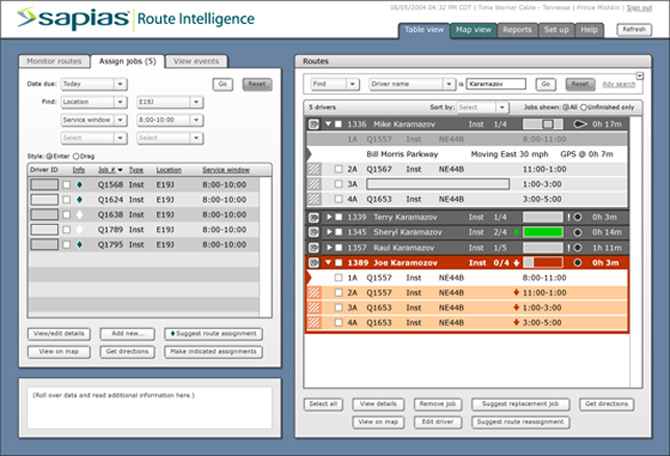Click Make indicated assignments button
The height and width of the screenshot is (456, 670).
tap(213, 352)
